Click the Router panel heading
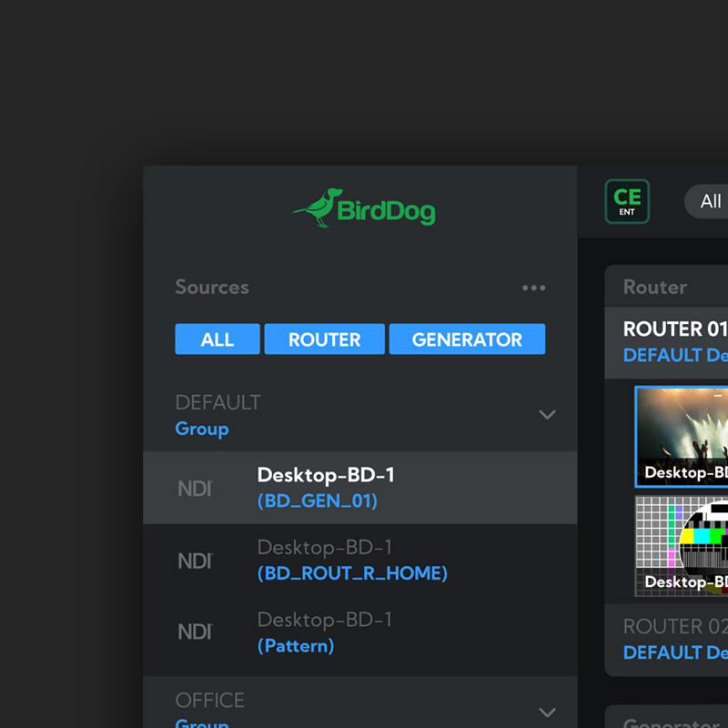728x728 pixels. [x=654, y=287]
